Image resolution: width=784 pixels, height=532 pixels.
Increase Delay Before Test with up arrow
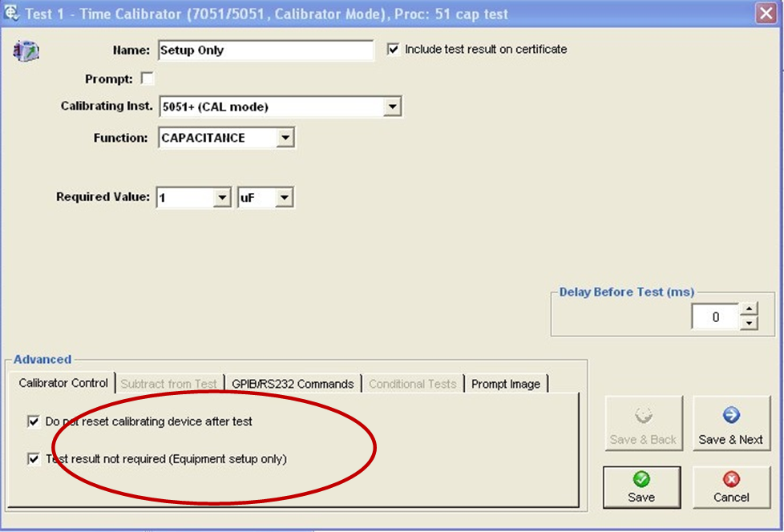(749, 310)
